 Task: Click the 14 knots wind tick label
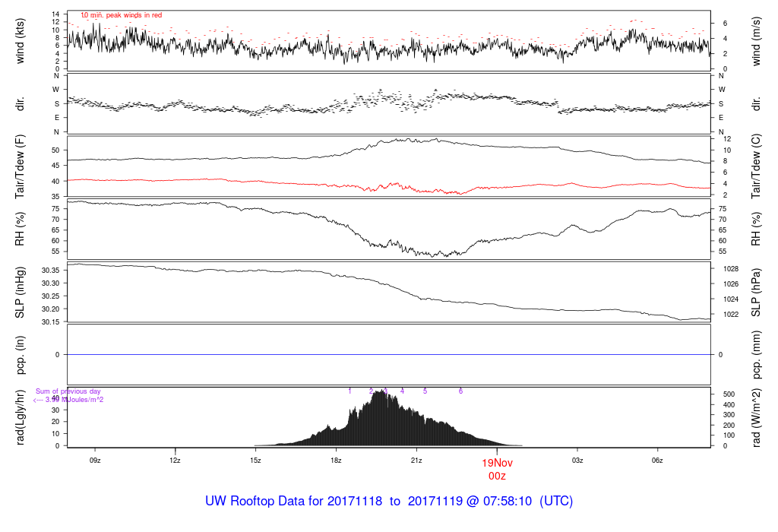55,14
